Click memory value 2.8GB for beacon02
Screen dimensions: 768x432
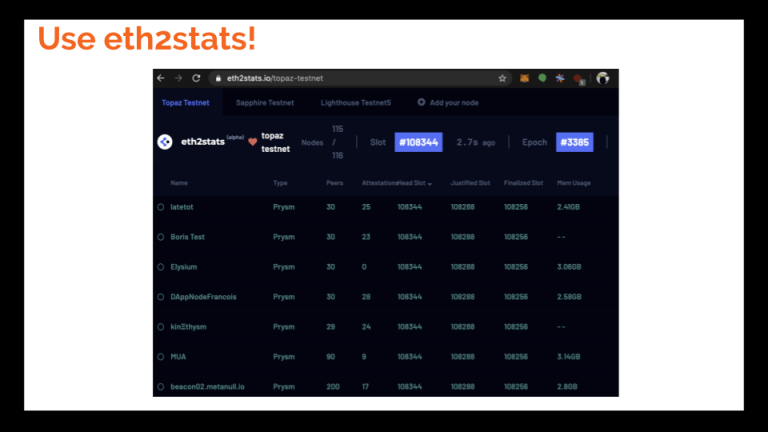click(x=567, y=387)
